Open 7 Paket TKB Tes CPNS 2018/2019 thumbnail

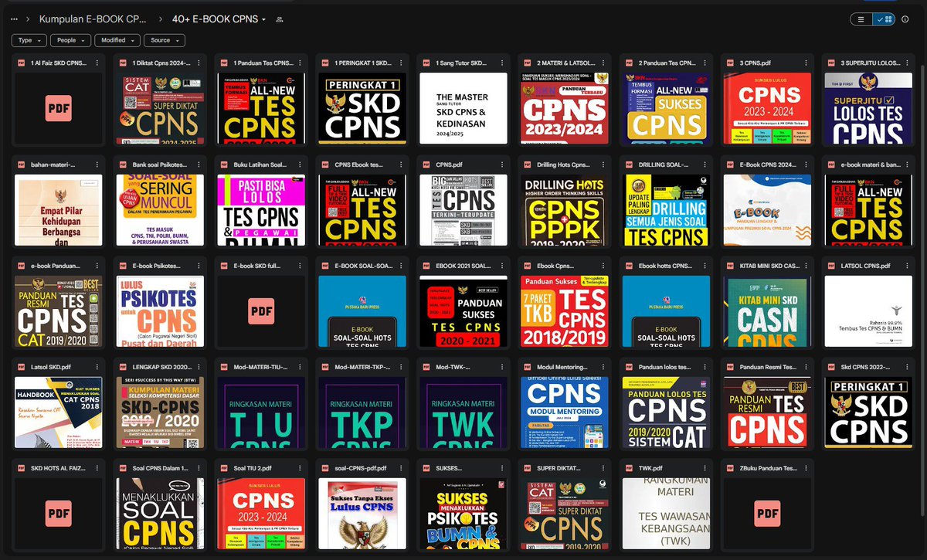[x=565, y=311]
